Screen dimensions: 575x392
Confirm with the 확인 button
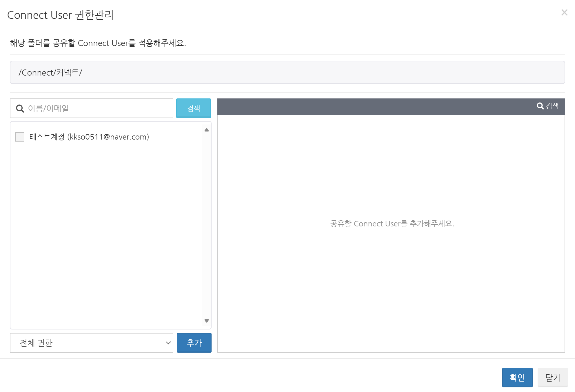coord(517,377)
